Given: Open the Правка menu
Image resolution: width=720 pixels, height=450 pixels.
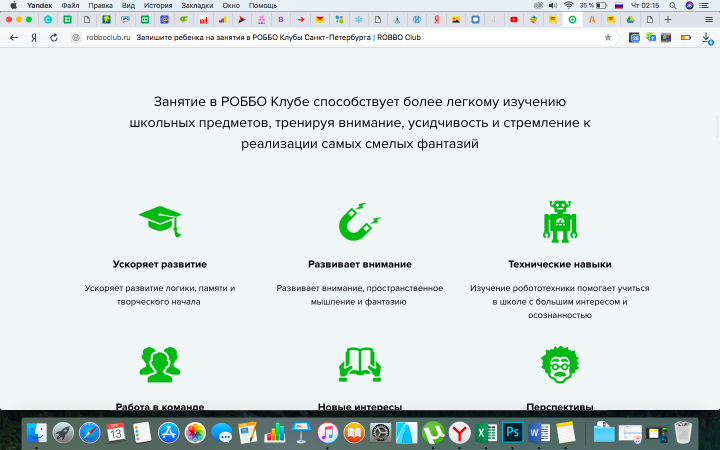Looking at the screenshot, I should point(101,6).
